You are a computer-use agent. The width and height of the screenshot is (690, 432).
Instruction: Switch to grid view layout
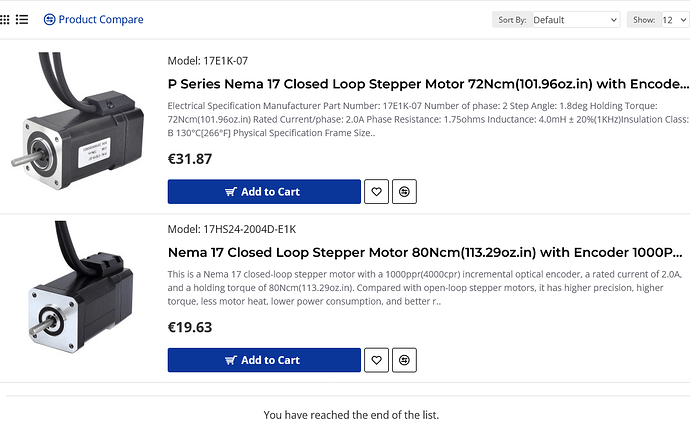4,19
